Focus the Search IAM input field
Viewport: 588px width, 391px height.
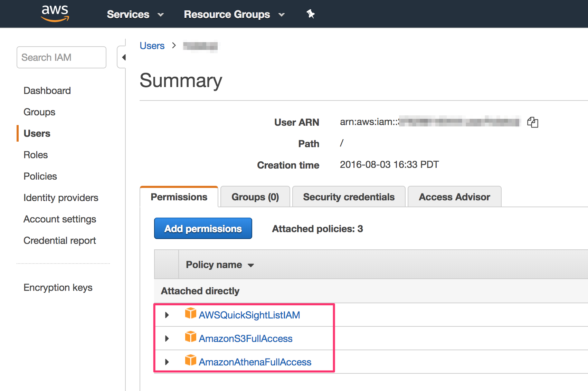pyautogui.click(x=61, y=57)
